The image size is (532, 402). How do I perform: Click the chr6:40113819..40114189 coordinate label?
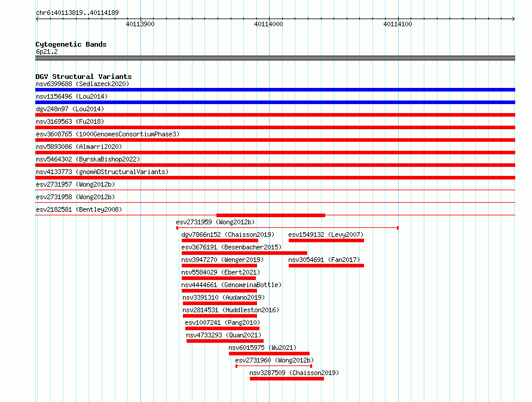(x=77, y=13)
